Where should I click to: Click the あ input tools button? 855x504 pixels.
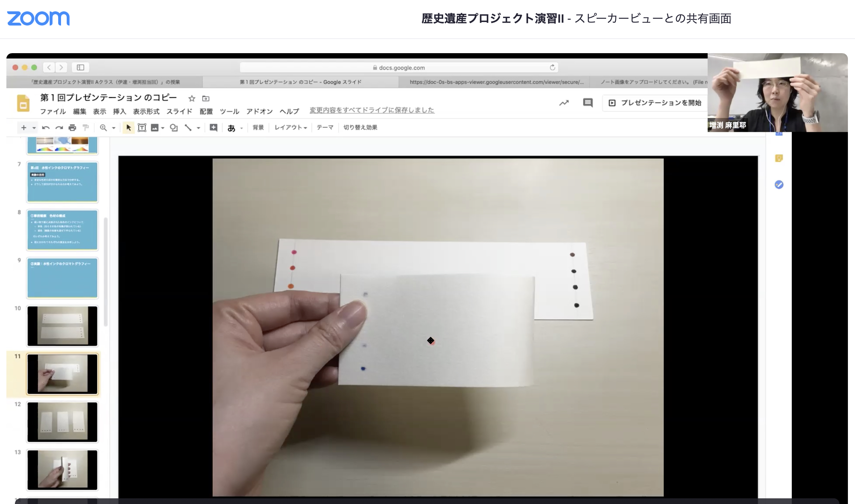click(231, 128)
